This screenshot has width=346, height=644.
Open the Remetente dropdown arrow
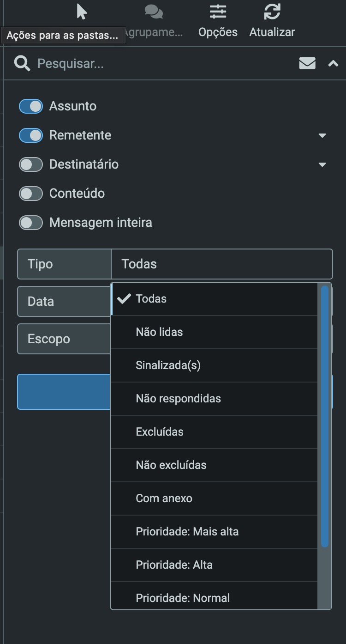(322, 135)
